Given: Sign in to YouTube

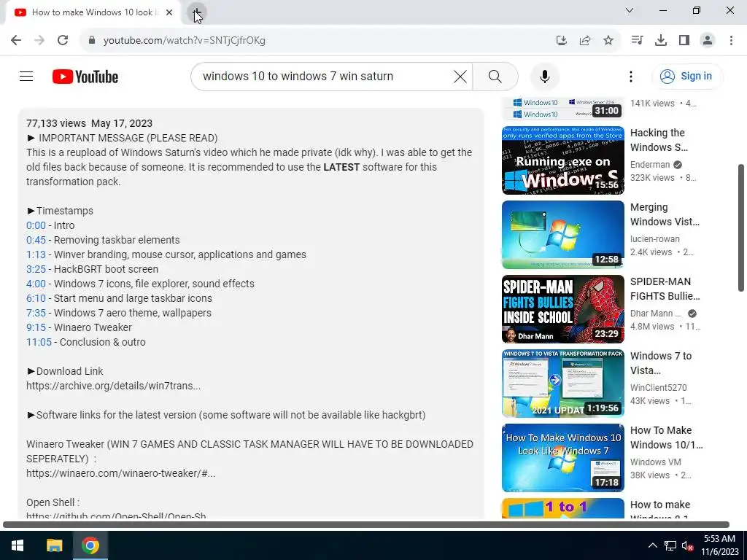Looking at the screenshot, I should point(686,76).
